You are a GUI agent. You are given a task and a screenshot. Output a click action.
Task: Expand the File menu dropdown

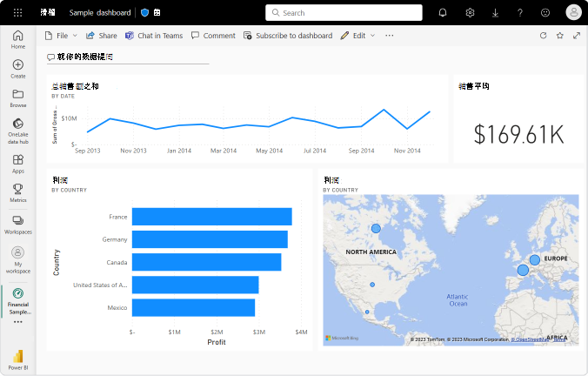[61, 36]
